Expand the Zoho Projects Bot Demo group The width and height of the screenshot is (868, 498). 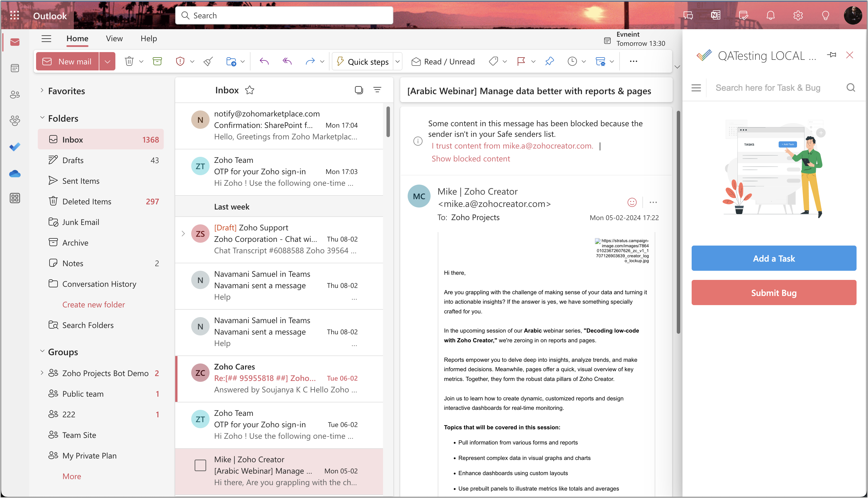tap(42, 373)
